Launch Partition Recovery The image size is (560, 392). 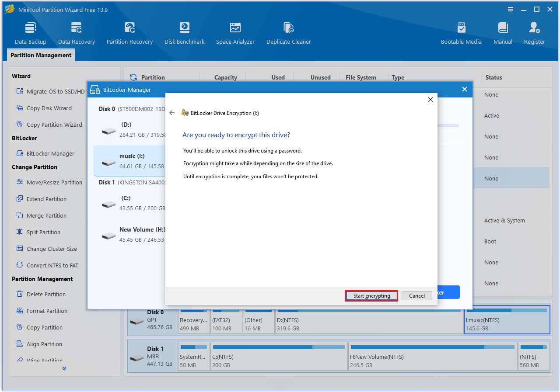[x=129, y=34]
